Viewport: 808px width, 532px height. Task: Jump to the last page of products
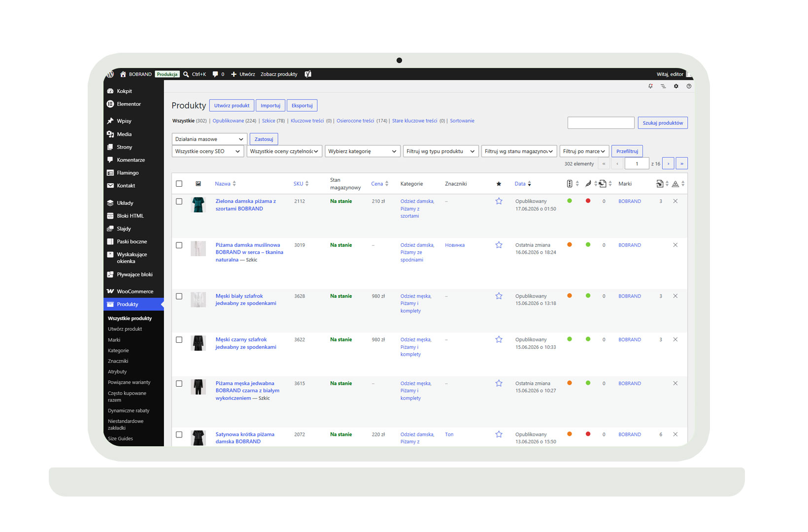tap(682, 164)
